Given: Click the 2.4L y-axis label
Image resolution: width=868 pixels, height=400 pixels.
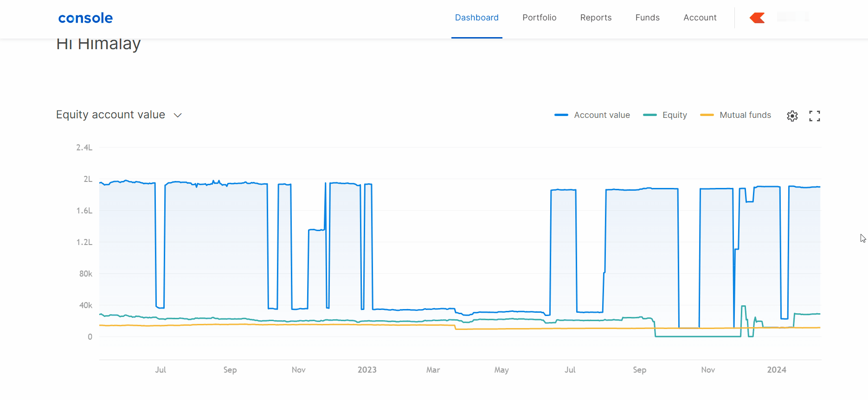Looking at the screenshot, I should pyautogui.click(x=84, y=148).
